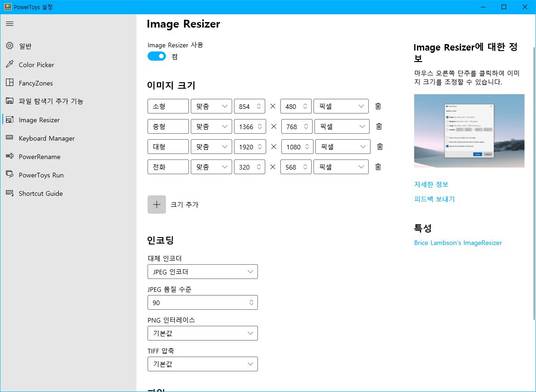Click the 중형 width stepper showing 1366
Image resolution: width=536 pixels, height=392 pixels.
coord(250,126)
